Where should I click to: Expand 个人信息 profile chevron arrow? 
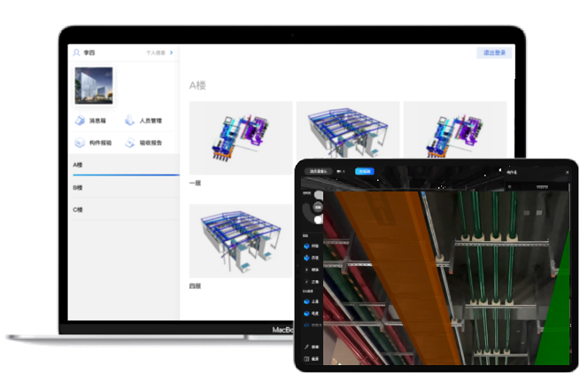[171, 53]
